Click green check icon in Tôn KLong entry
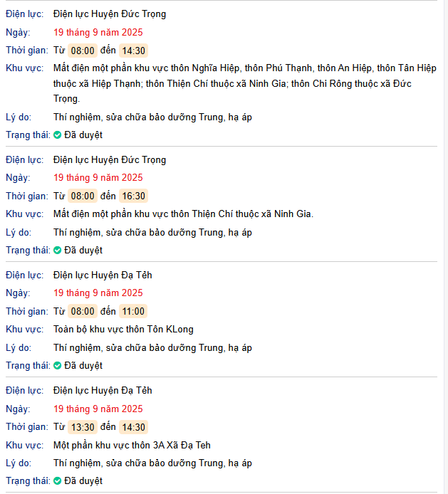The width and height of the screenshot is (448, 494). click(x=58, y=365)
